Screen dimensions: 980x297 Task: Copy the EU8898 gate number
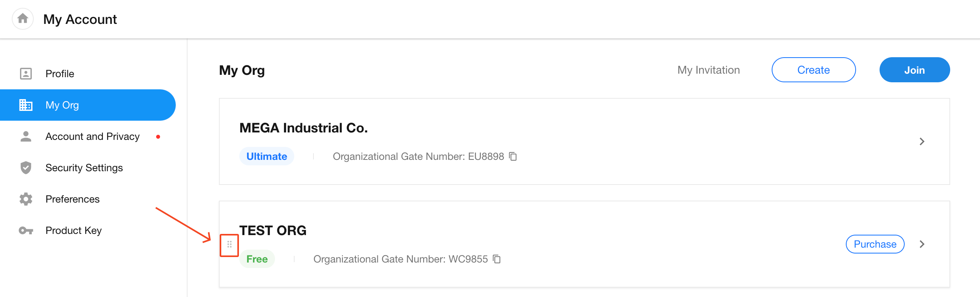point(513,156)
